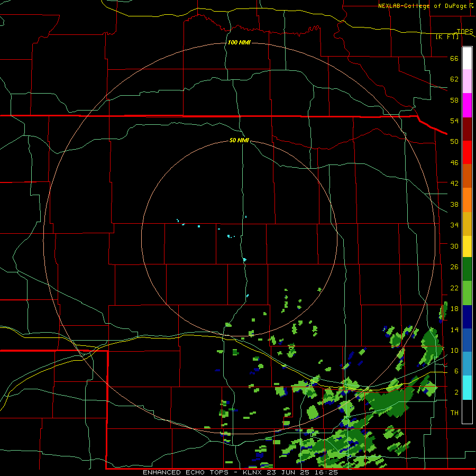Click the 100 NMI range ring label
476x476 pixels.
pos(239,42)
